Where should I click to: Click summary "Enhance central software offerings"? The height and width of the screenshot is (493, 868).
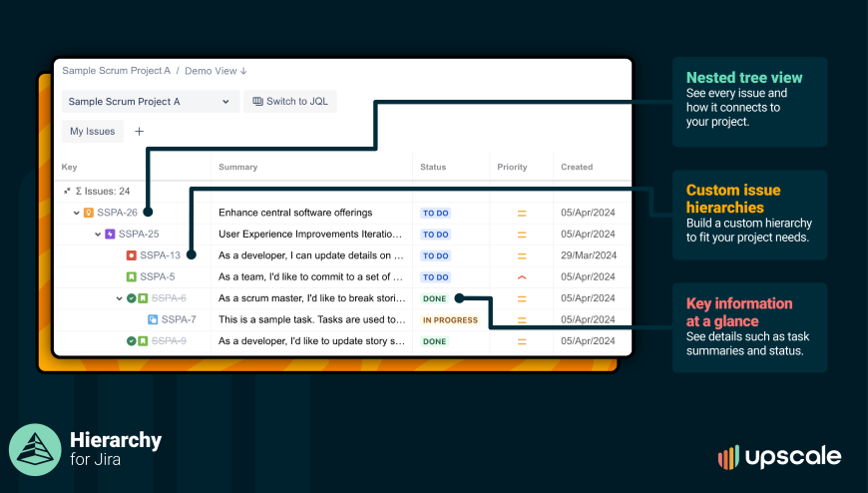pos(295,213)
